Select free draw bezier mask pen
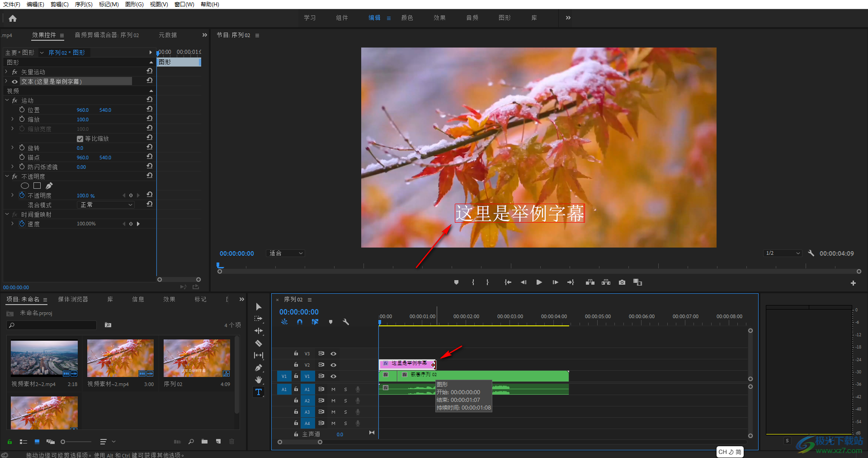868x458 pixels. [x=49, y=186]
